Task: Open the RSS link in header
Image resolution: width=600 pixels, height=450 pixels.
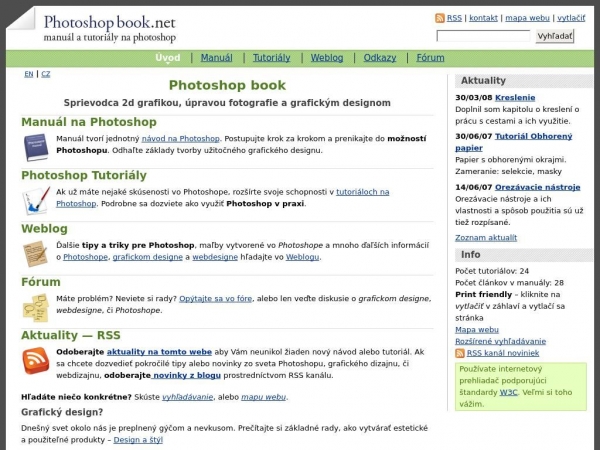Action: tap(454, 18)
